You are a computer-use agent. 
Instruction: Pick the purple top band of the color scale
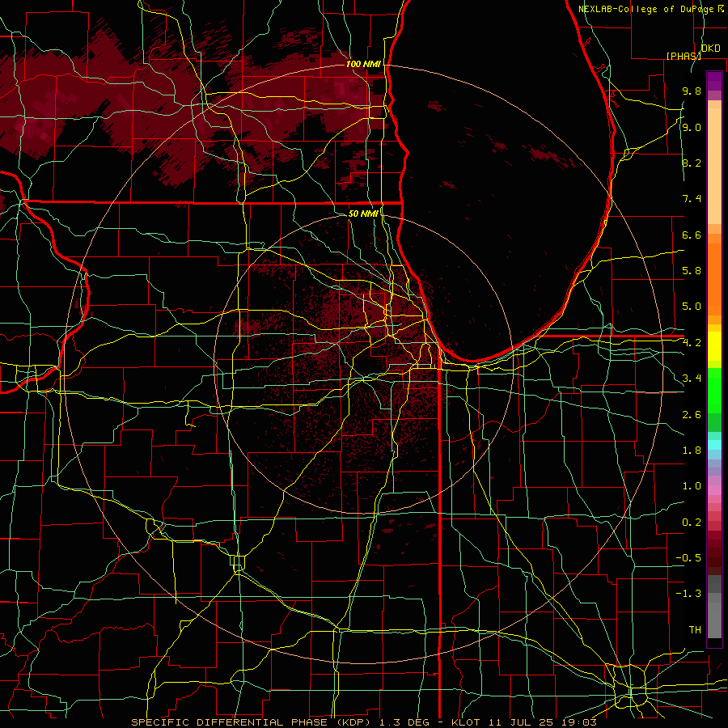714,81
